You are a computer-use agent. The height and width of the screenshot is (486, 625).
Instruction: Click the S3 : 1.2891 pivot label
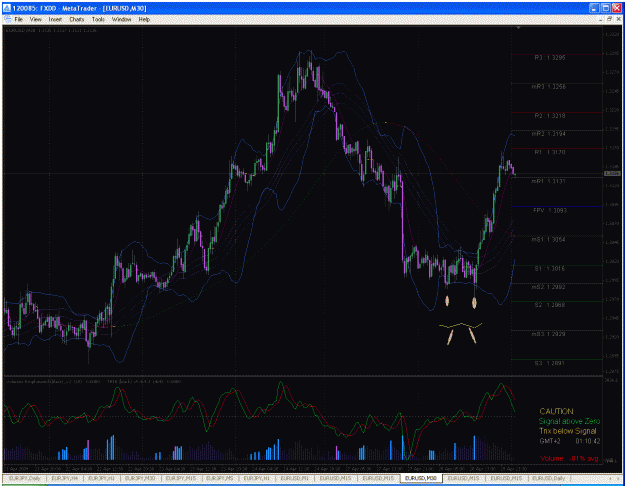[x=549, y=363]
